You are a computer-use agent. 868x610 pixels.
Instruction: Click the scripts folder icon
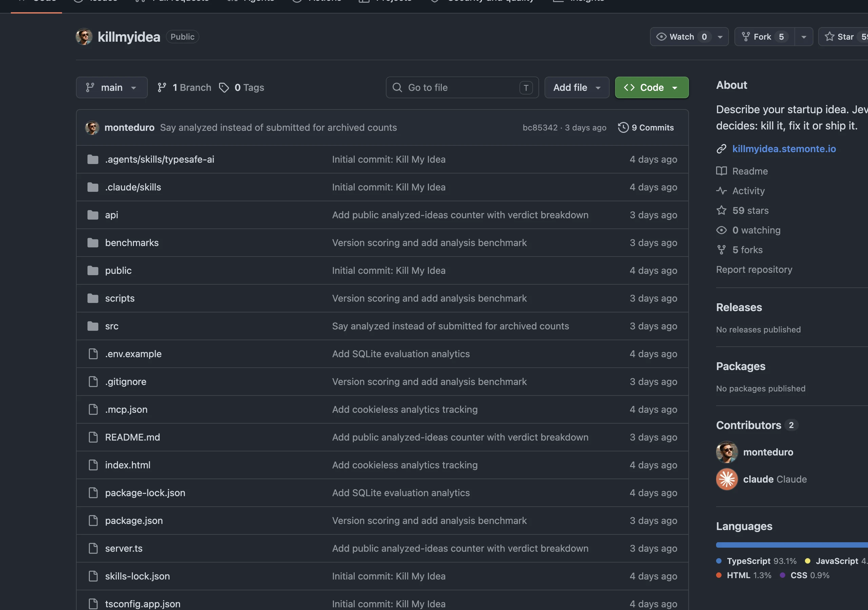[x=93, y=298]
